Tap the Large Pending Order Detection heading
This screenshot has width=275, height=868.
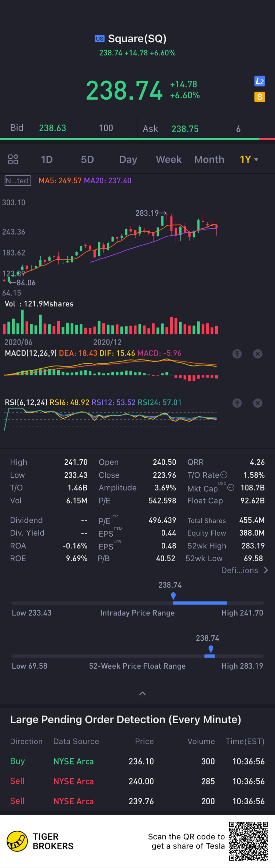125,720
